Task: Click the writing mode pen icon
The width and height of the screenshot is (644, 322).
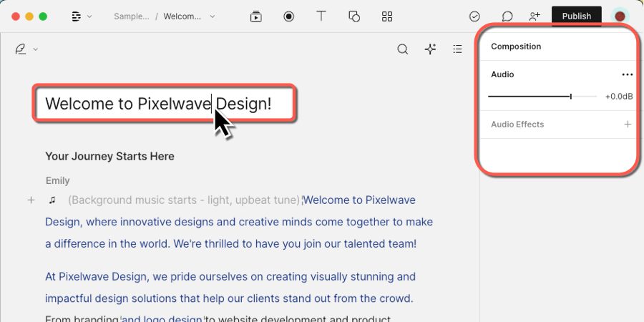Action: (20, 49)
